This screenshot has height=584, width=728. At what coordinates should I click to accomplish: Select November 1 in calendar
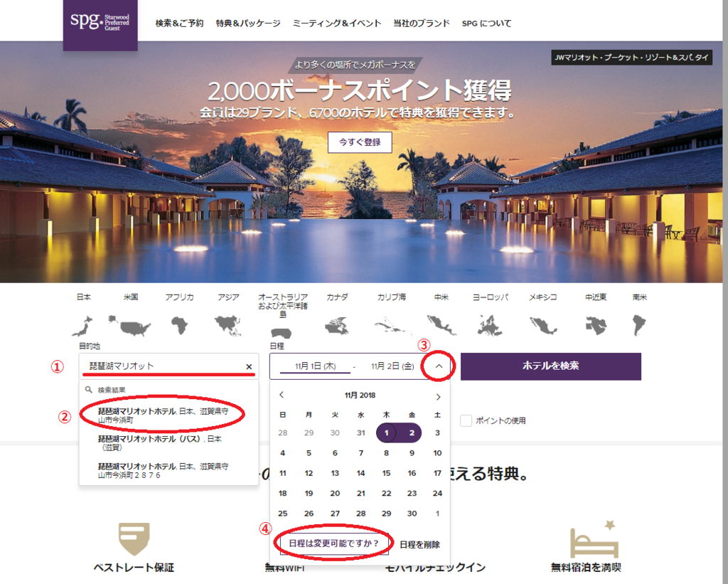[x=386, y=432]
